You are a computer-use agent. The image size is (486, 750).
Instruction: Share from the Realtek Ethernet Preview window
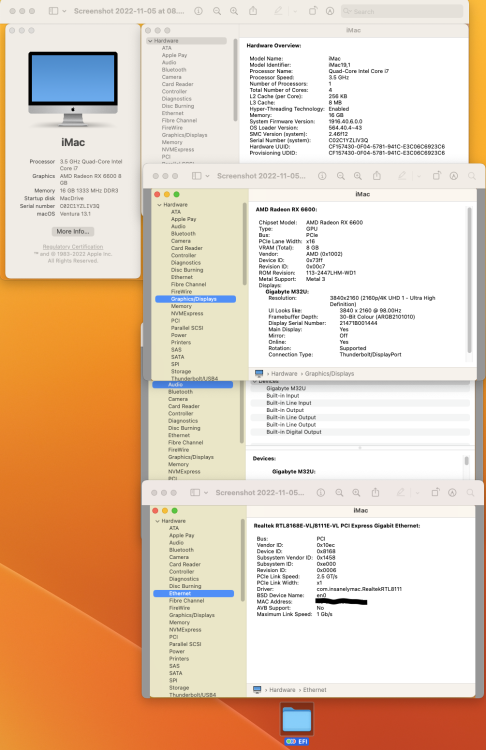(x=376, y=492)
